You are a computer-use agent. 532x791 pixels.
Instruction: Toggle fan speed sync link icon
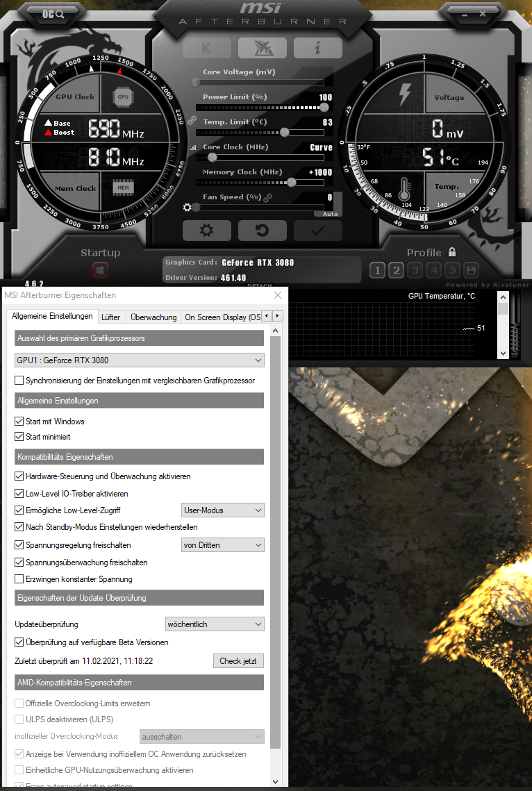click(x=268, y=198)
